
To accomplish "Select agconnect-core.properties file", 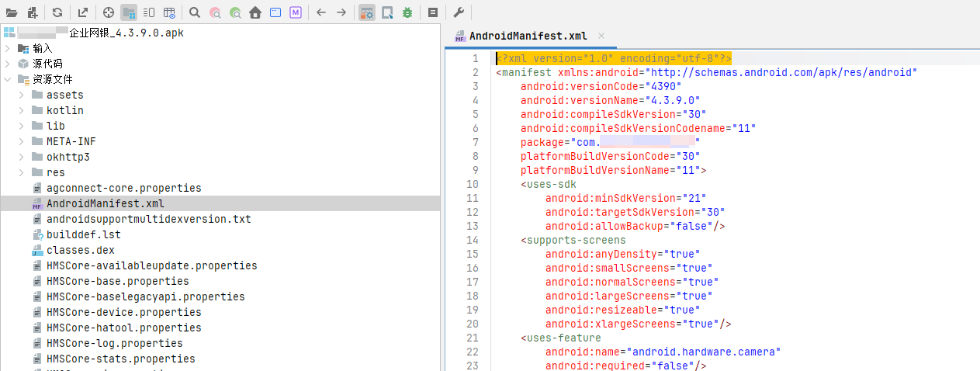I will 123,188.
